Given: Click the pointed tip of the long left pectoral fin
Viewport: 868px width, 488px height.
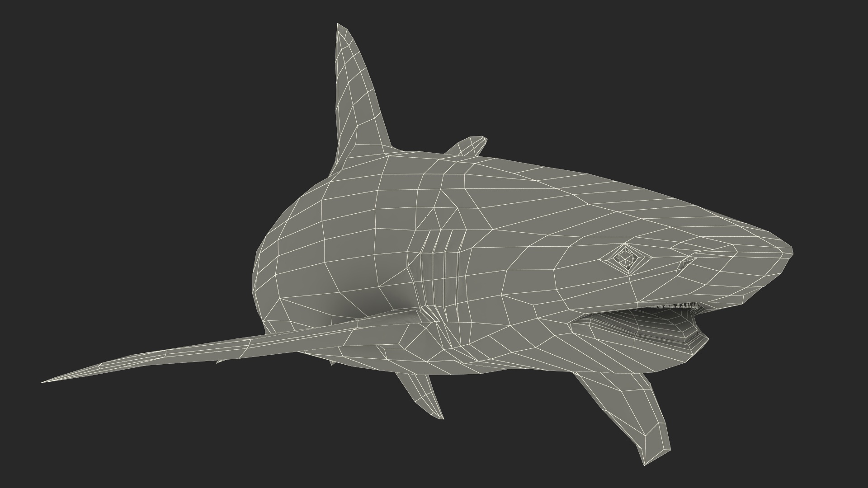Looking at the screenshot, I should [44, 382].
